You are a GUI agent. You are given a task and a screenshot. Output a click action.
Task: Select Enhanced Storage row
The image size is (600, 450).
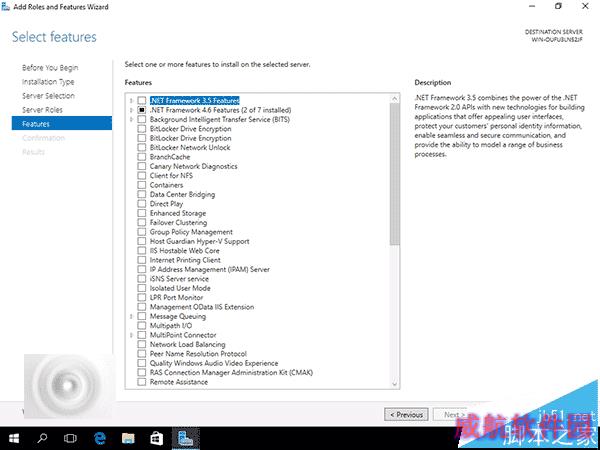pyautogui.click(x=178, y=213)
